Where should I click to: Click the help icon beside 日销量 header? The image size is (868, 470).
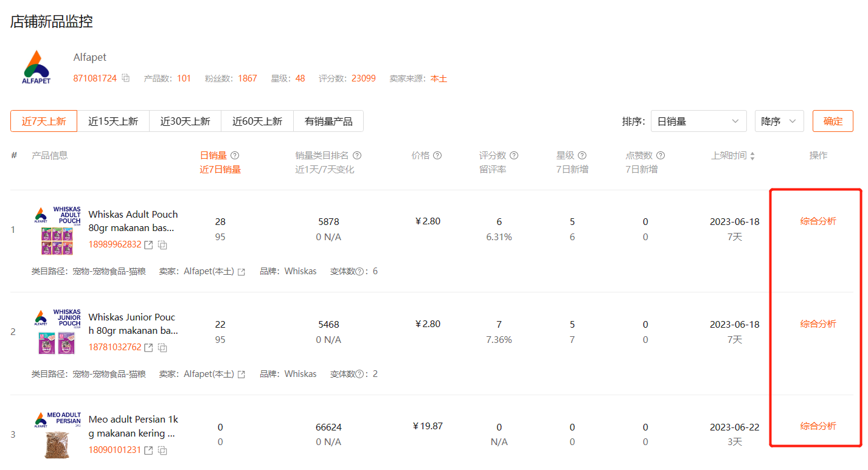pyautogui.click(x=235, y=156)
